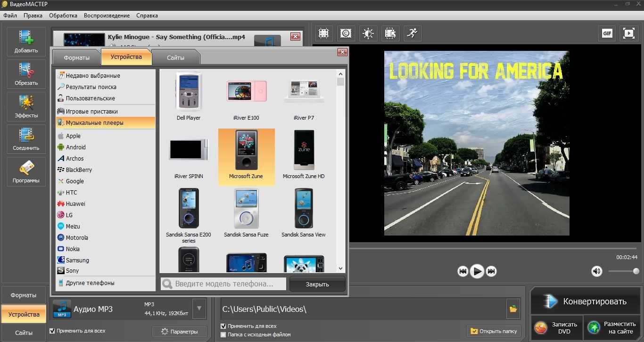The width and height of the screenshot is (644, 342).
Task: Browse output folder with folder icon
Action: (513, 309)
